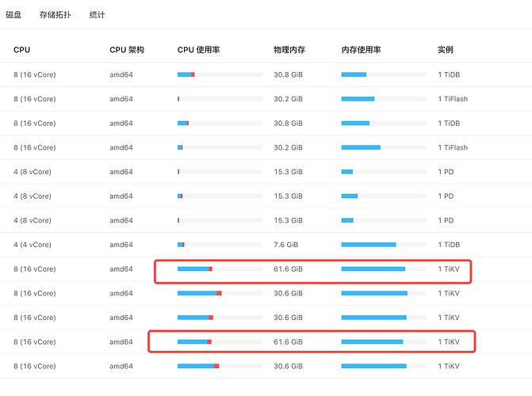The image size is (532, 396).
Task: Select the 统计 tab
Action: [97, 15]
